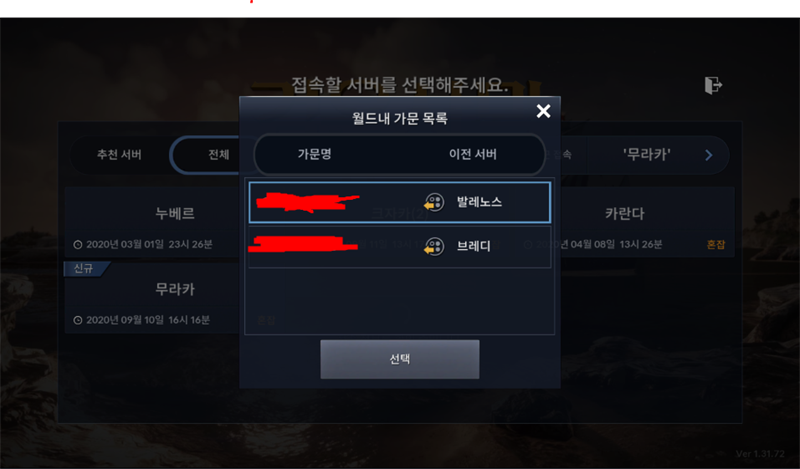Select the 브레디 family row
Screen dimensions: 800x469
tap(399, 246)
